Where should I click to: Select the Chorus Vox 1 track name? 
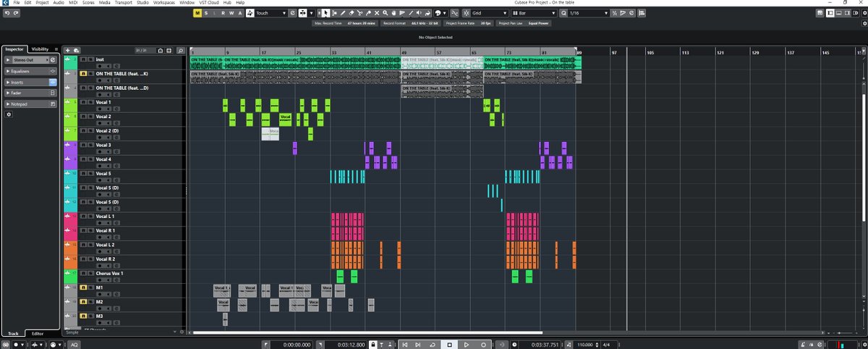click(x=110, y=273)
